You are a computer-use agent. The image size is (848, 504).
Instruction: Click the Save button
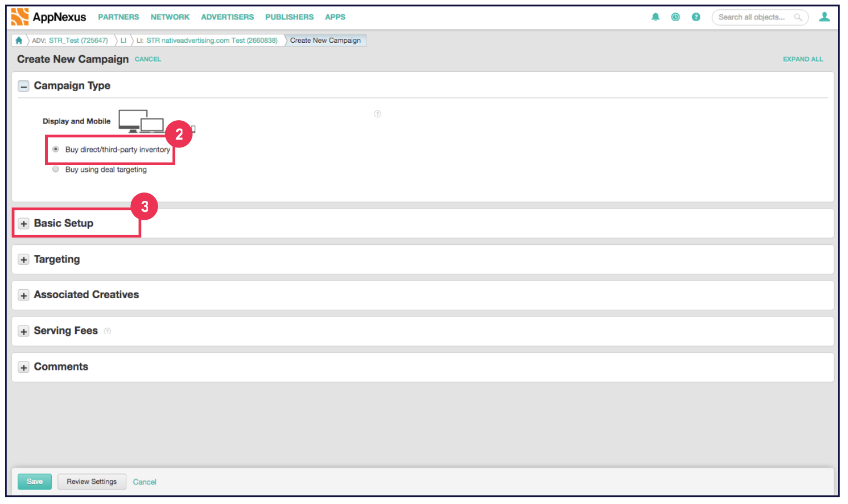[x=34, y=482]
